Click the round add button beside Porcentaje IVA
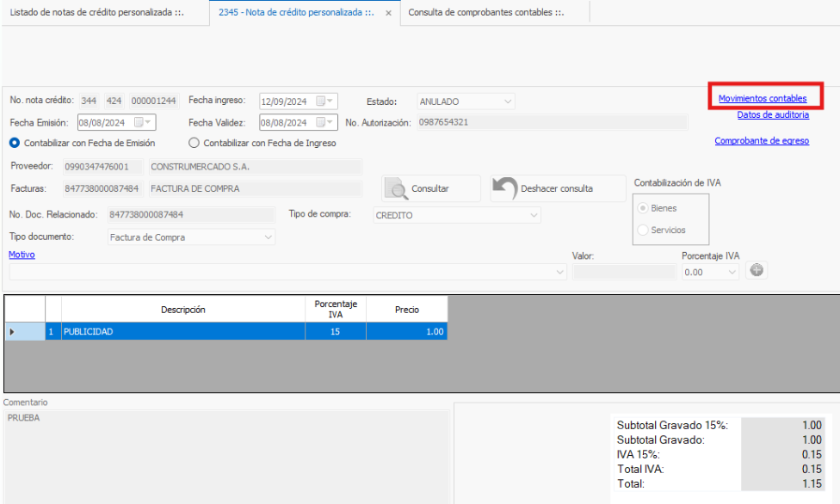 click(x=757, y=270)
